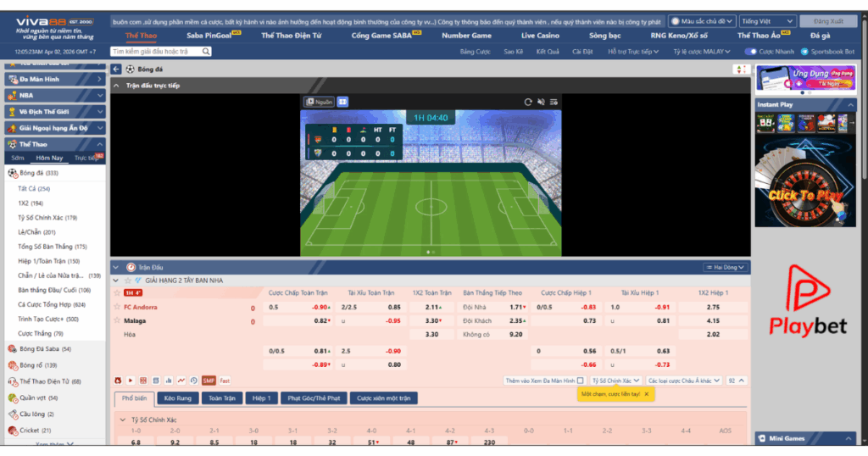Open the Thể Thao top menu
868x456 pixels.
(x=141, y=36)
